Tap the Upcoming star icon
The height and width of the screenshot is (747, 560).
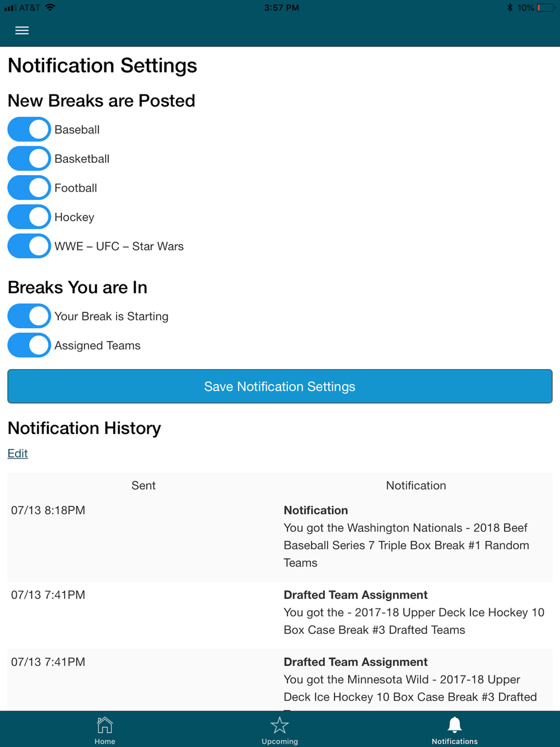[279, 725]
